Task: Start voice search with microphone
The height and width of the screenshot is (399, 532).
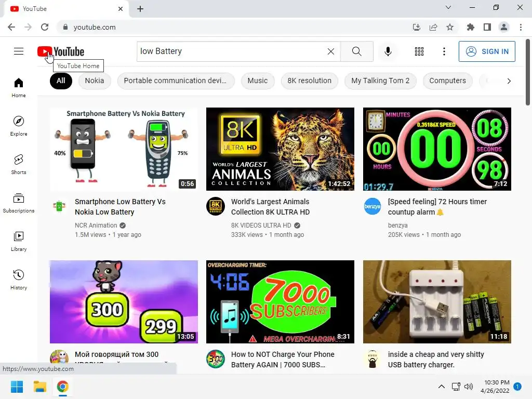Action: 388,51
